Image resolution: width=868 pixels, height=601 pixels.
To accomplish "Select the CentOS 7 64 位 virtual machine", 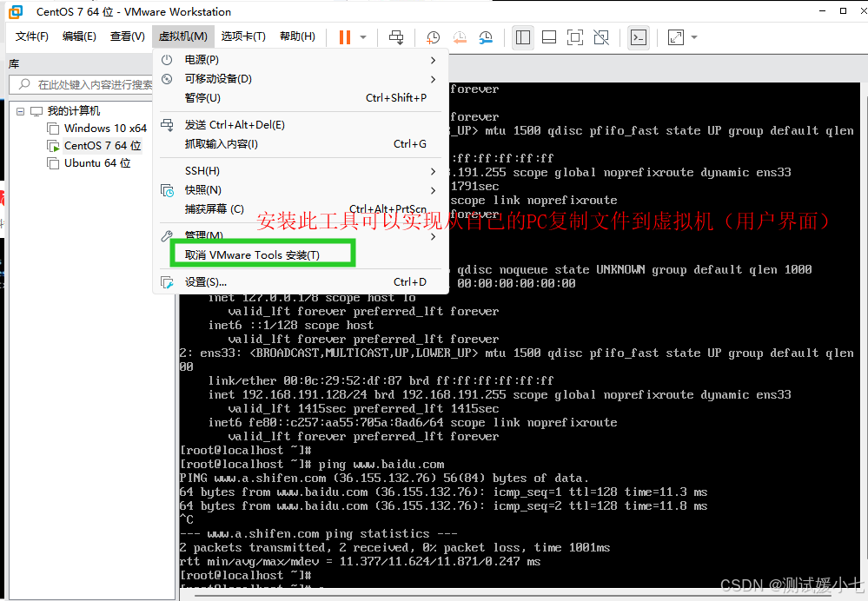I will click(x=103, y=146).
